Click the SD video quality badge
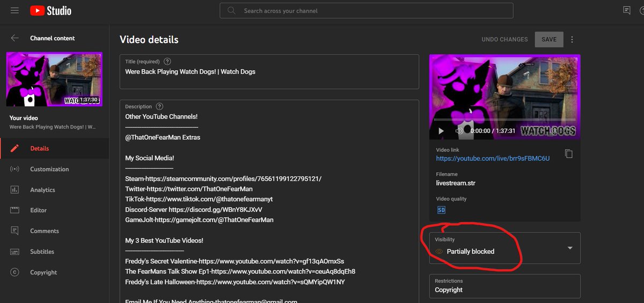Image resolution: width=644 pixels, height=303 pixels. tap(441, 210)
